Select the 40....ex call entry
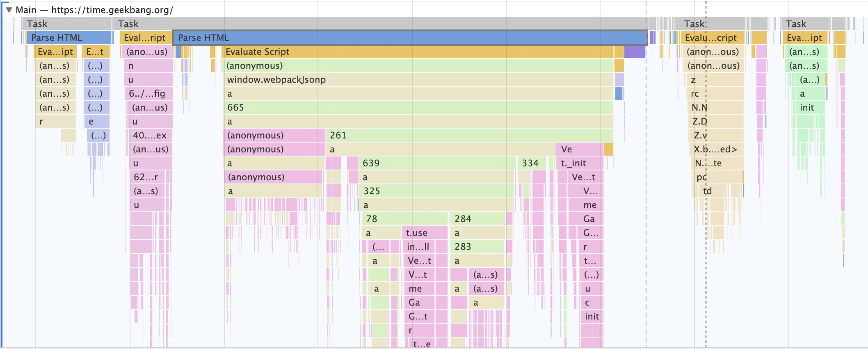The image size is (868, 349). pos(150,135)
